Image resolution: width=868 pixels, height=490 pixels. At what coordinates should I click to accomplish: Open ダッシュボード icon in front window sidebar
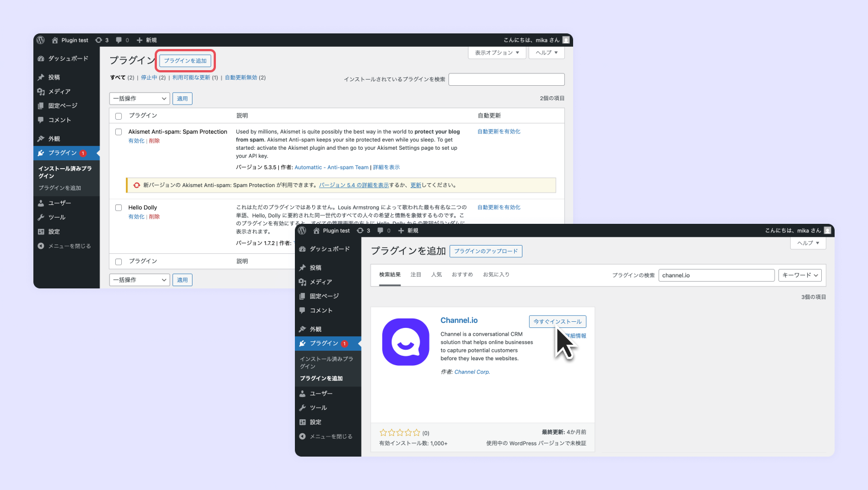[303, 249]
